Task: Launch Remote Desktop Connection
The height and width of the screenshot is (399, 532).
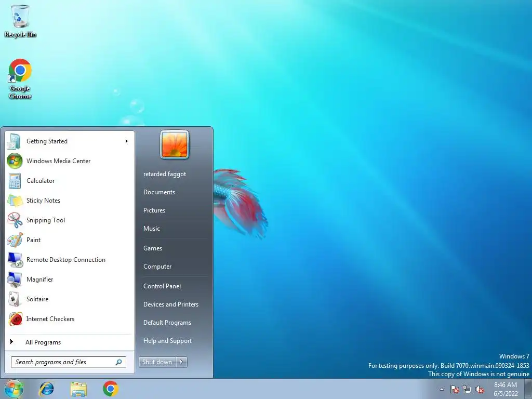Action: pos(70,260)
